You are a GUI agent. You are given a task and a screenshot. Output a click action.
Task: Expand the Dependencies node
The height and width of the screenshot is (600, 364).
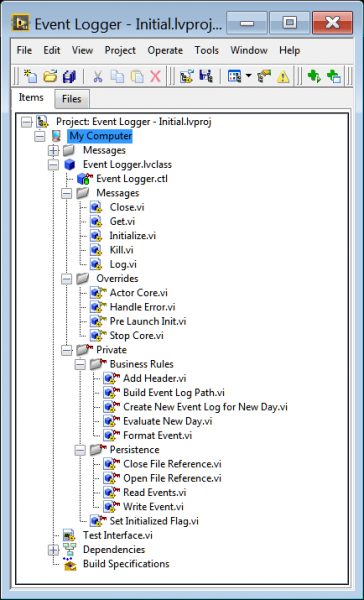point(54,550)
